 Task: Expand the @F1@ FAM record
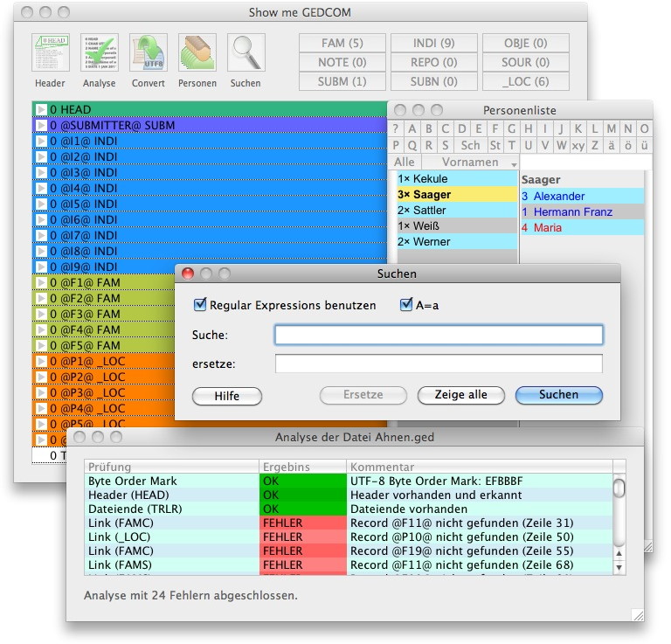click(40, 283)
